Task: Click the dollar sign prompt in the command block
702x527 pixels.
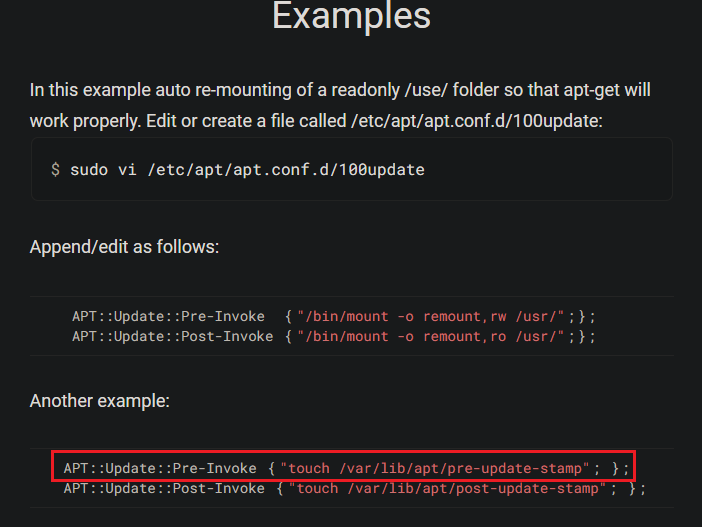Action: click(x=55, y=170)
